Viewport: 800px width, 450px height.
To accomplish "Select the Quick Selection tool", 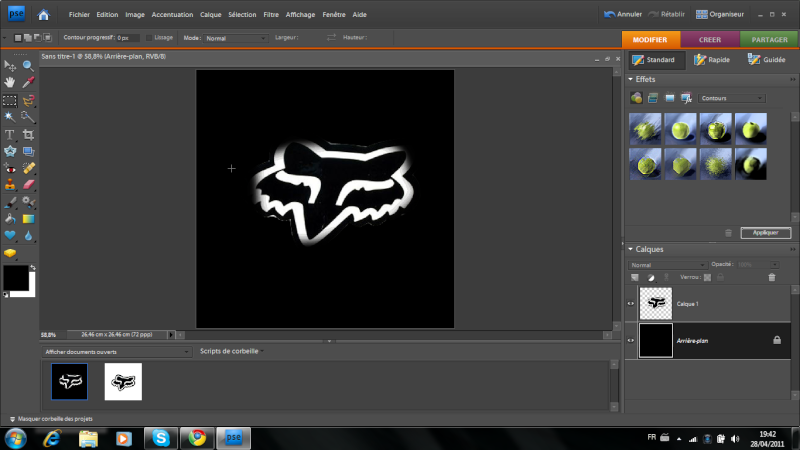I will point(28,117).
